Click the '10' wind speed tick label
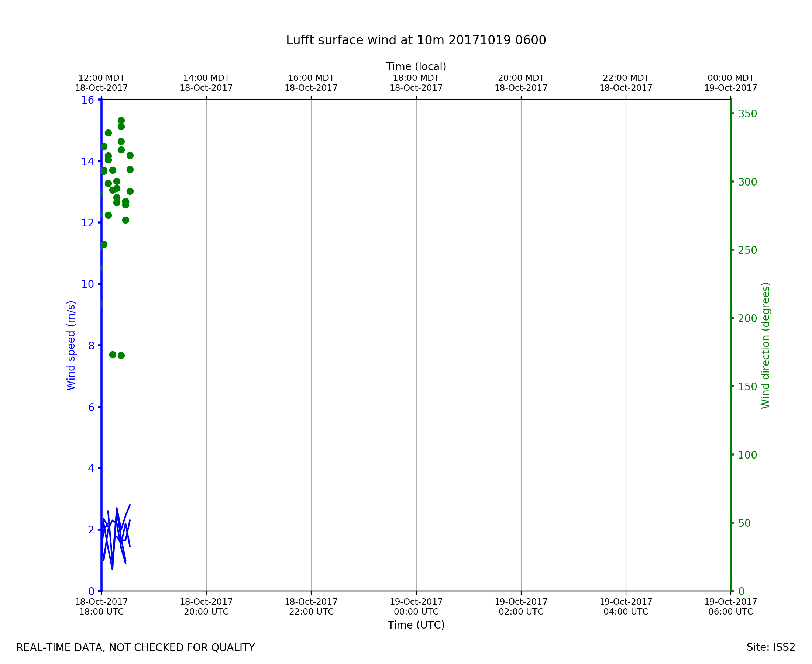 click(x=87, y=284)
